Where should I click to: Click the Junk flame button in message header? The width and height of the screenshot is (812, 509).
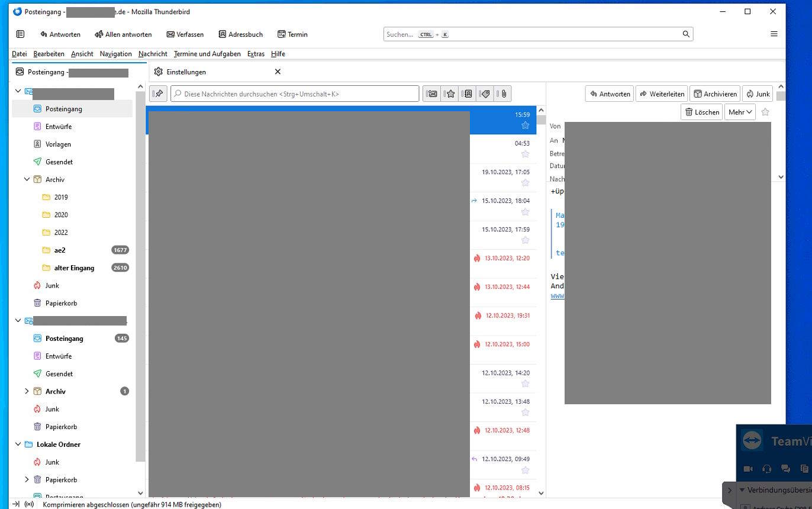[x=758, y=94]
